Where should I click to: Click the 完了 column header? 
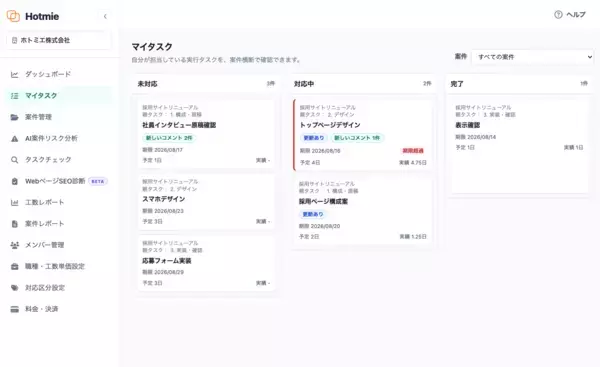519,84
